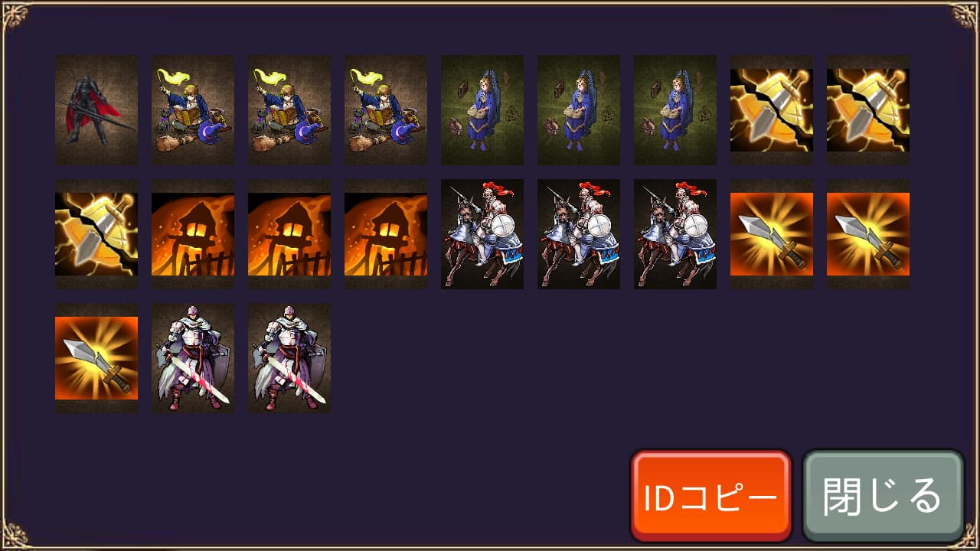Screen dimensions: 980x551
Task: Close the deck view with 閉じる button
Action: pos(883,496)
